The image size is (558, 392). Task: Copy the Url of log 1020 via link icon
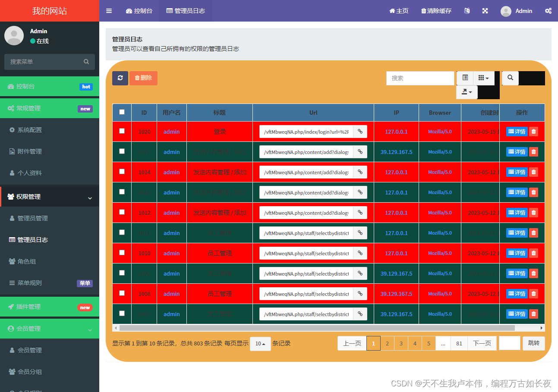360,131
